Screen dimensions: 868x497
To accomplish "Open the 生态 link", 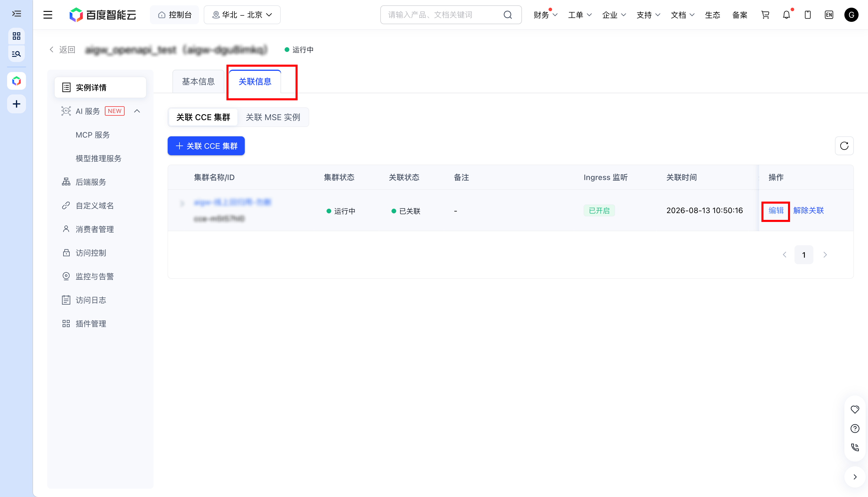I will pos(712,15).
